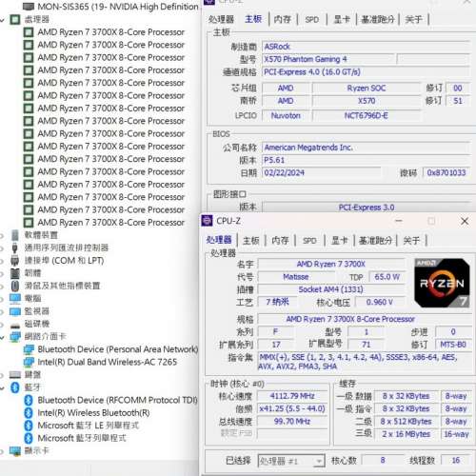Click the 監視器 monitor icon
This screenshot has height=476, width=476.
tap(15, 311)
